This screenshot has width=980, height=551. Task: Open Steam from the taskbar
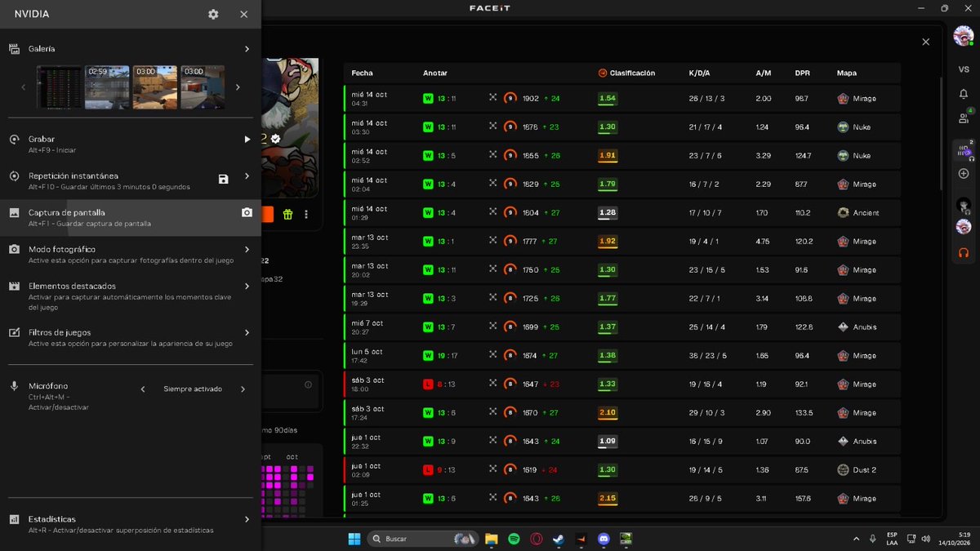pyautogui.click(x=558, y=539)
